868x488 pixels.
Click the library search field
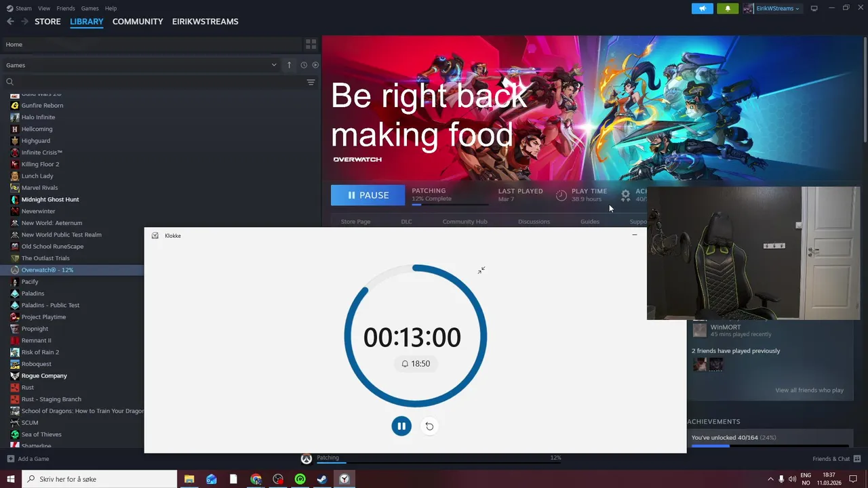pos(154,82)
